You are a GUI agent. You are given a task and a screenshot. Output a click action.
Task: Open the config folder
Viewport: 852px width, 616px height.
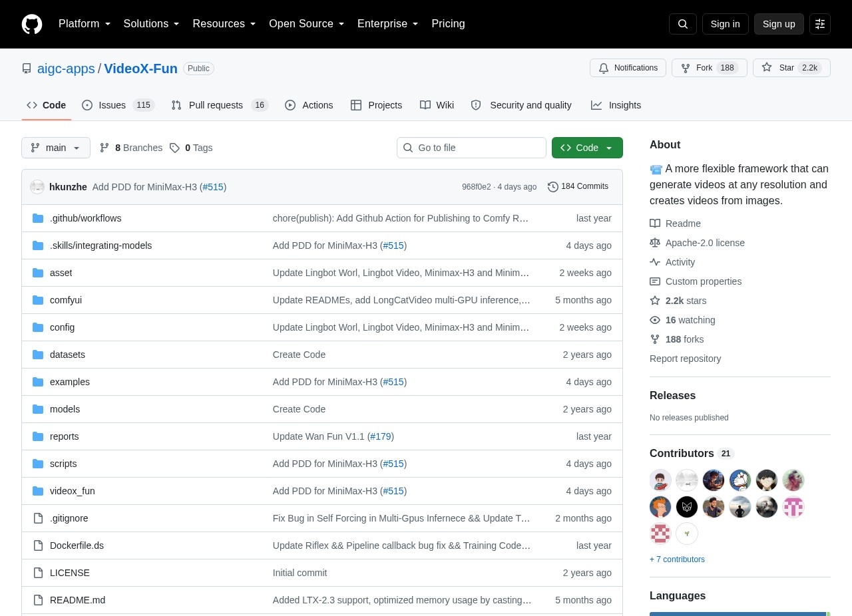63,327
